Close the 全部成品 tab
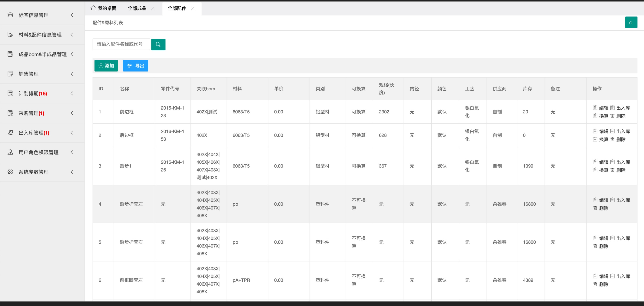The width and height of the screenshot is (644, 306). tap(153, 8)
